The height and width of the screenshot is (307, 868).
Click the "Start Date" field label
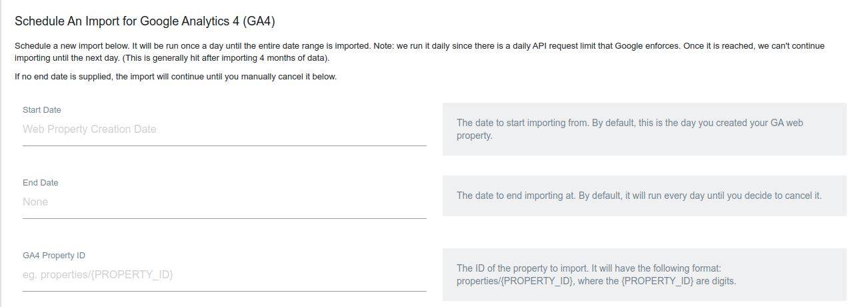42,110
